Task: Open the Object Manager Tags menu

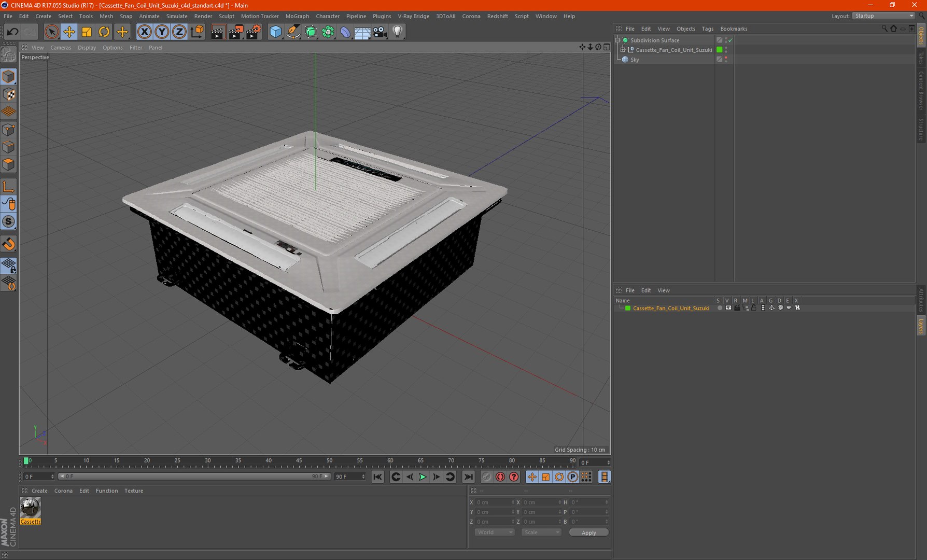Action: click(x=708, y=29)
